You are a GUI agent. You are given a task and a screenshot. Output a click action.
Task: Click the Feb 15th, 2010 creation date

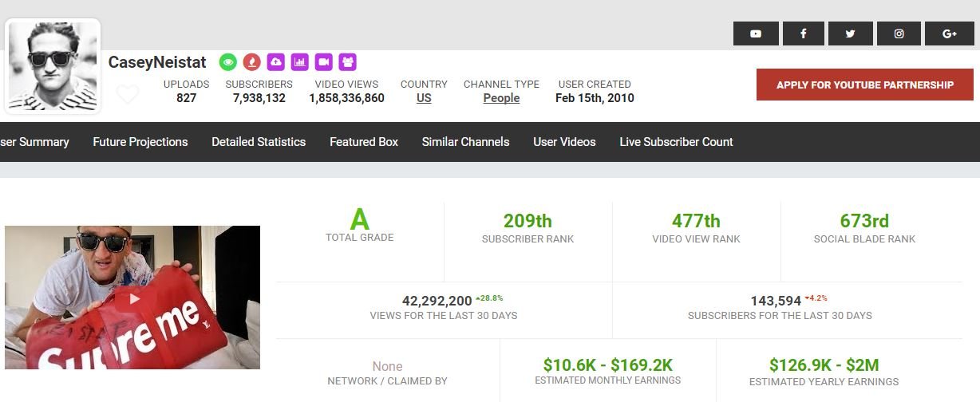595,98
